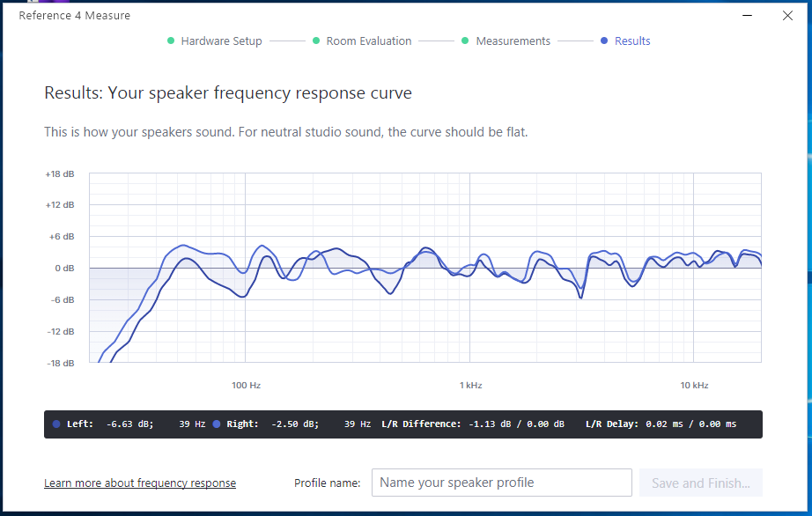Click the Reference 4 Measure window title
Viewport: 812px width, 516px height.
coord(75,16)
